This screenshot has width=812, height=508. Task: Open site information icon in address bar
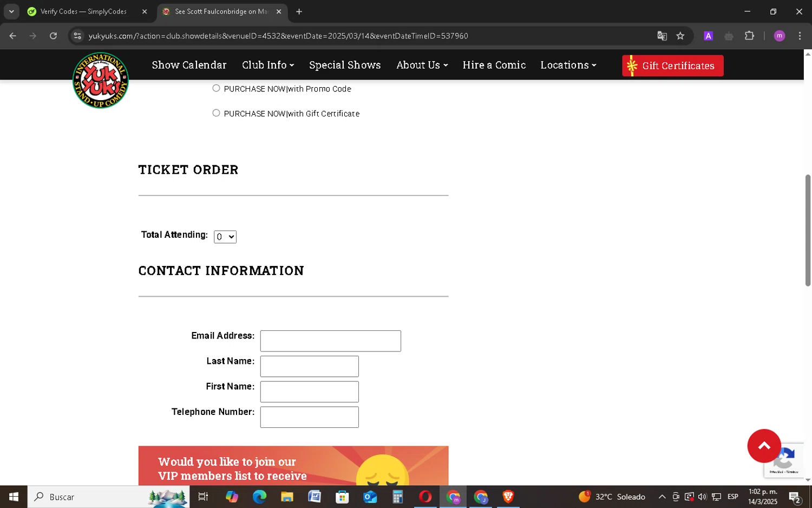[77, 36]
